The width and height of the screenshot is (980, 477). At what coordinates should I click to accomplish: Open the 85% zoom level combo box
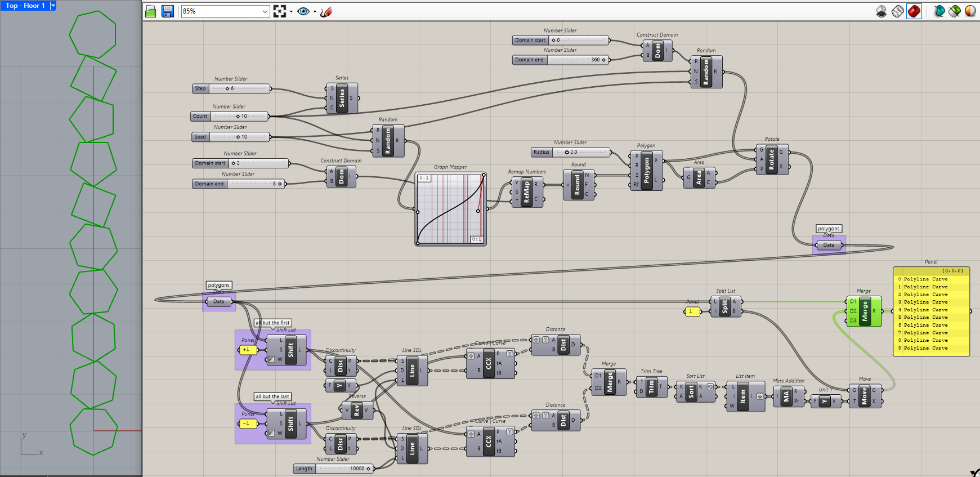226,11
